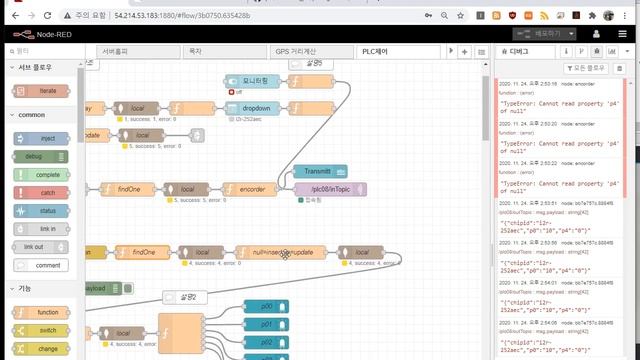Open the Chrome profile avatar
The width and height of the screenshot is (640, 360).
point(608,16)
